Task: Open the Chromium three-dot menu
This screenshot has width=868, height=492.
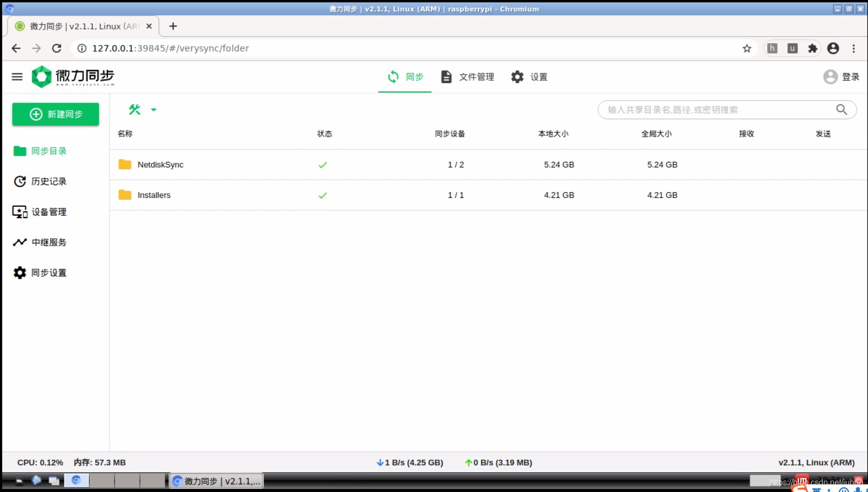Action: [854, 48]
